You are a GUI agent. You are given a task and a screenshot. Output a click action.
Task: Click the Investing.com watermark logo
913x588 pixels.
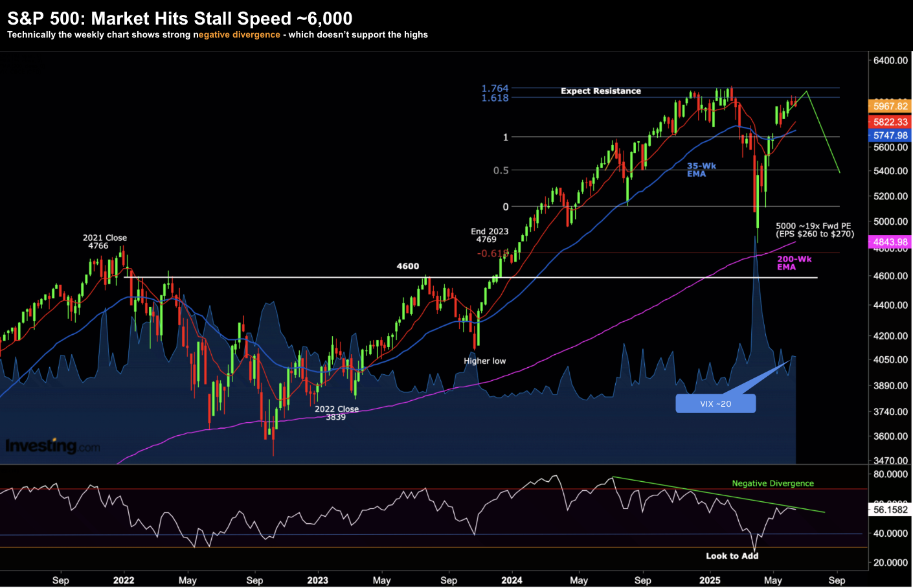click(52, 446)
